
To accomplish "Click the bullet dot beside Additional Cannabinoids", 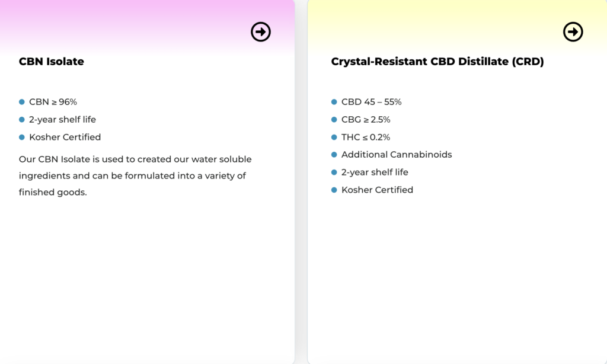I will coord(334,155).
